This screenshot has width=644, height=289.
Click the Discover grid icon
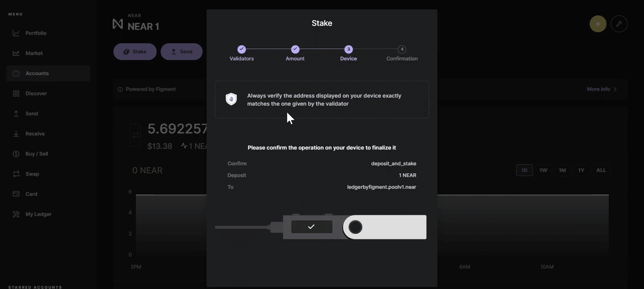pos(16,94)
